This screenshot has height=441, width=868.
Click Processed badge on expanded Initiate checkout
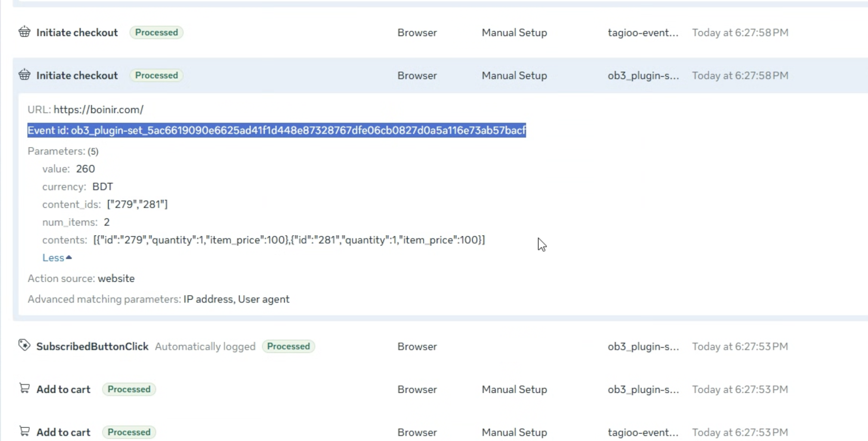[x=156, y=75]
